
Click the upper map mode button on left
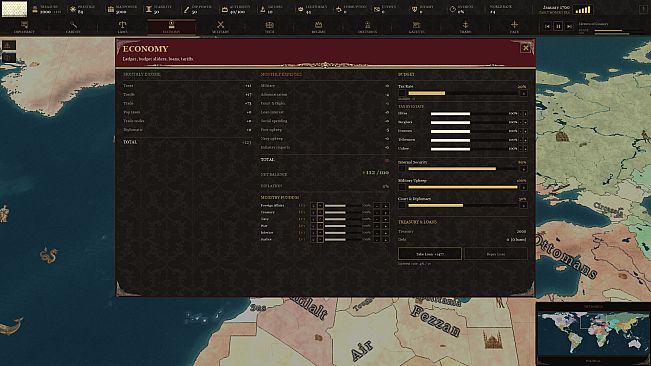pos(9,45)
